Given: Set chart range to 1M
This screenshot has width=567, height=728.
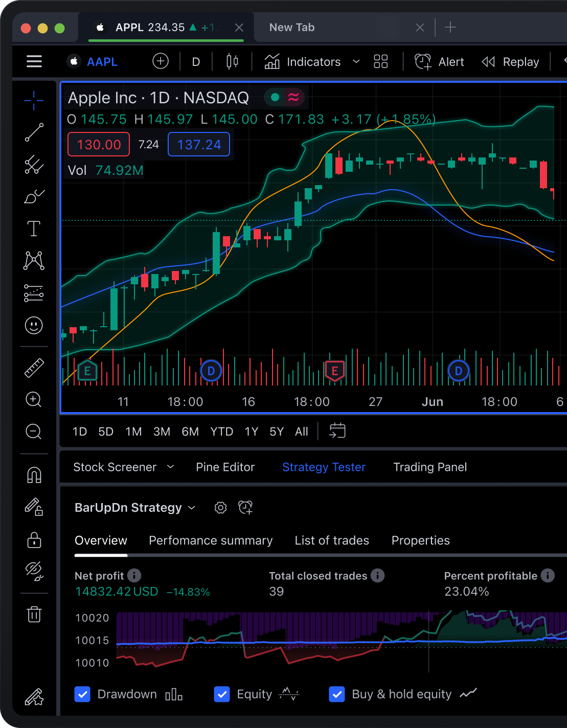Looking at the screenshot, I should click(134, 431).
